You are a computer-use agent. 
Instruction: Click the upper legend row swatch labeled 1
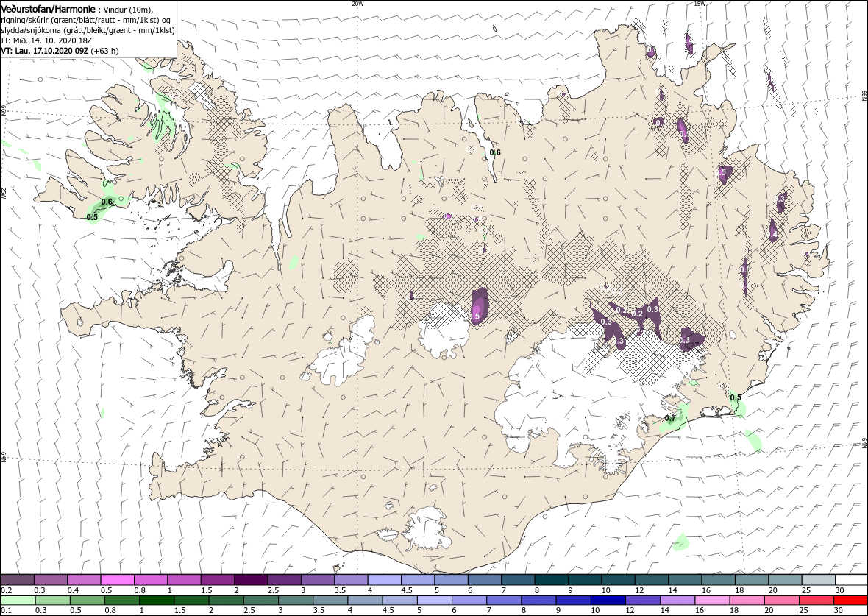185,579
